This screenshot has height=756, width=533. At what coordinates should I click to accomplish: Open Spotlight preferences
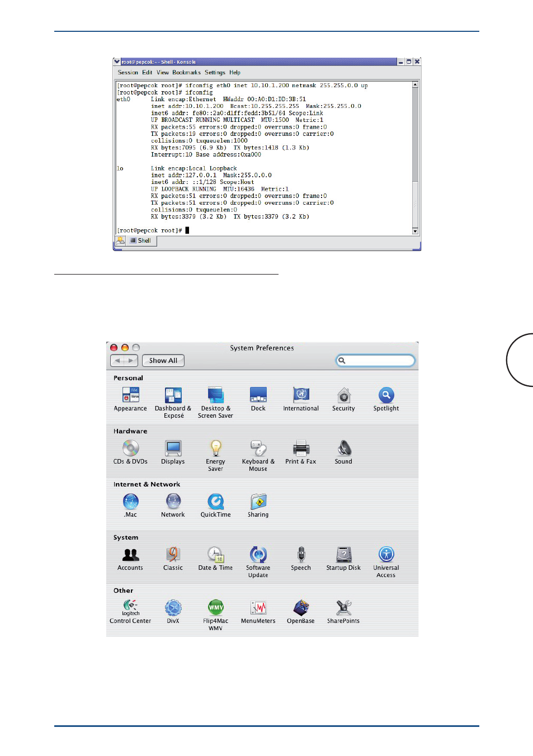(386, 399)
